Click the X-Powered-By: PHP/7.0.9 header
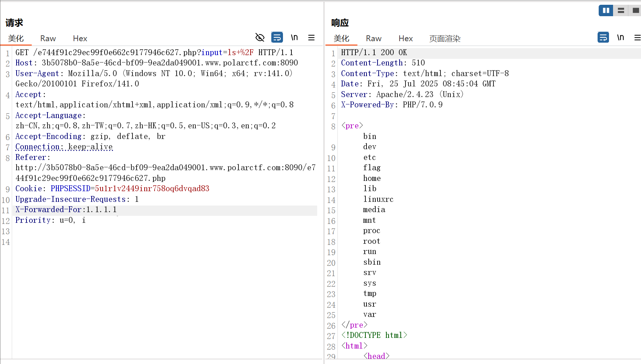 392,105
